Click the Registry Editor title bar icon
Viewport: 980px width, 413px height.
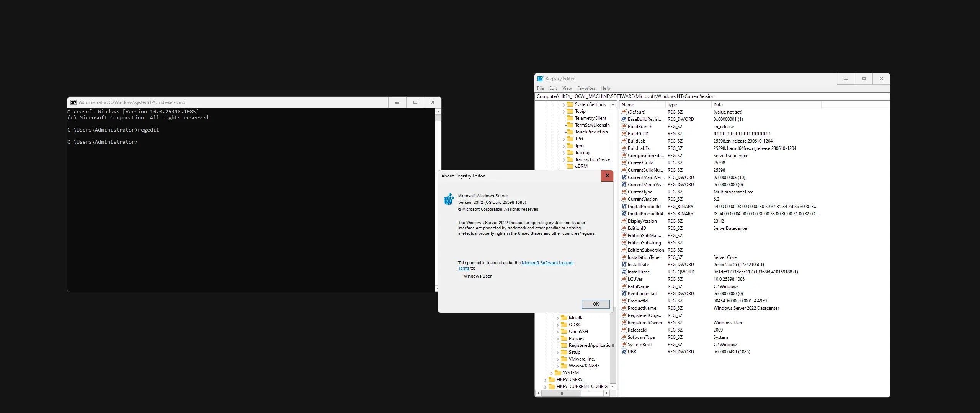coord(540,79)
